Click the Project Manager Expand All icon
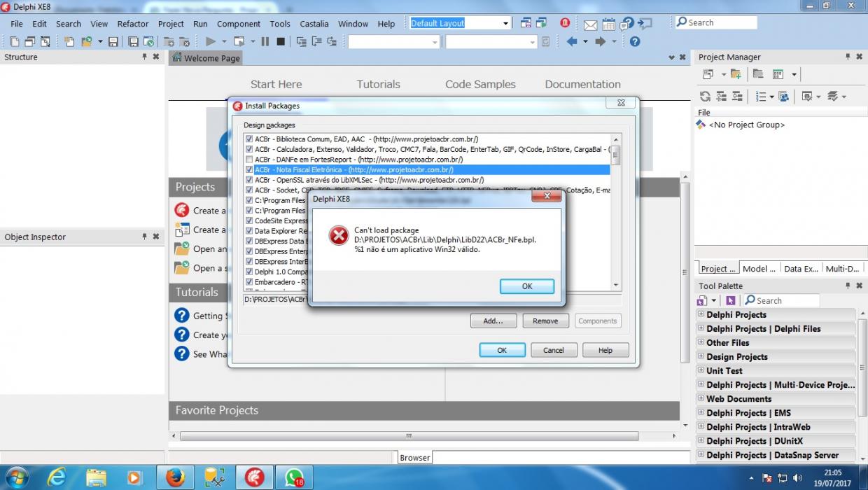868x490 pixels. [721, 97]
